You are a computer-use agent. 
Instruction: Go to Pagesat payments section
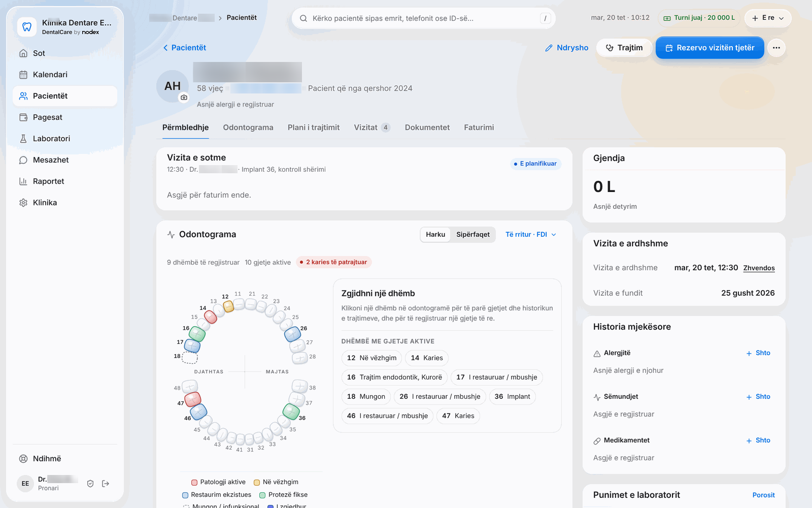(x=65, y=117)
